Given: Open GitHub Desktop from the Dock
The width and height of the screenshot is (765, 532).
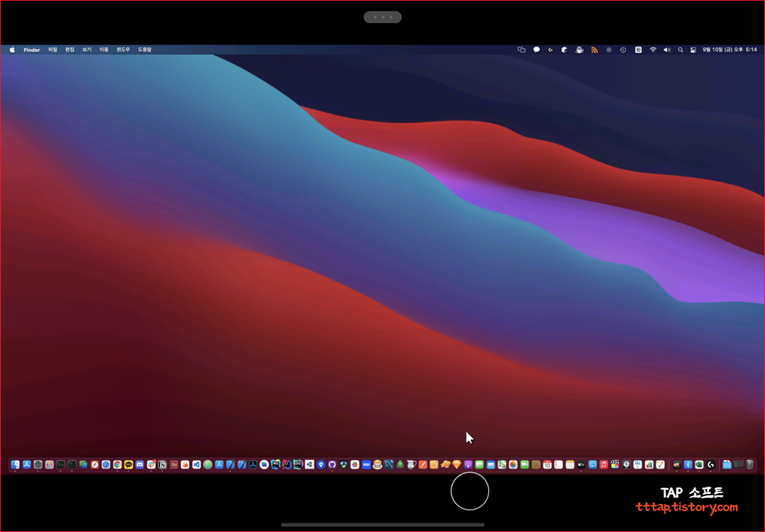Looking at the screenshot, I should 331,464.
